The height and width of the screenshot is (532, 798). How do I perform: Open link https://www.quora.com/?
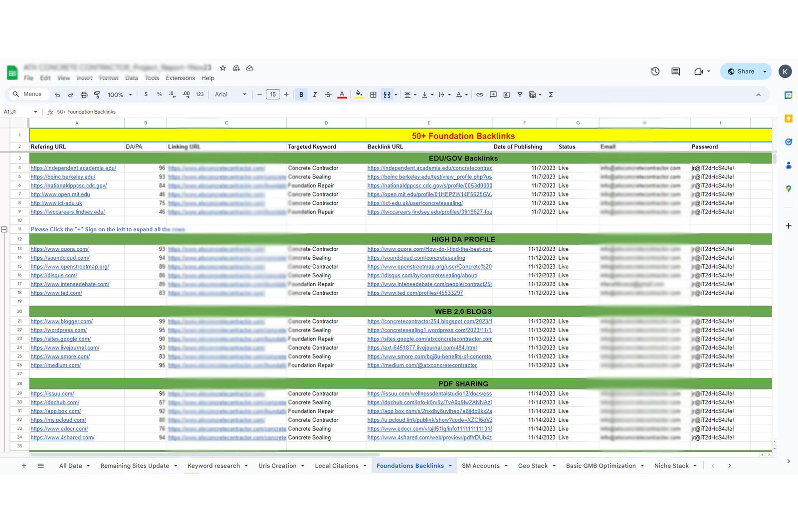tap(59, 249)
